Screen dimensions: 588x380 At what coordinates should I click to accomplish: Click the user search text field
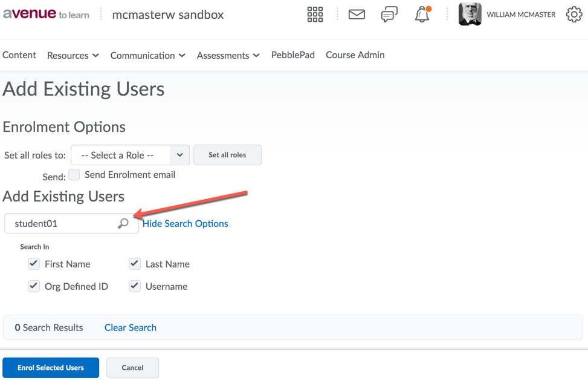(63, 223)
